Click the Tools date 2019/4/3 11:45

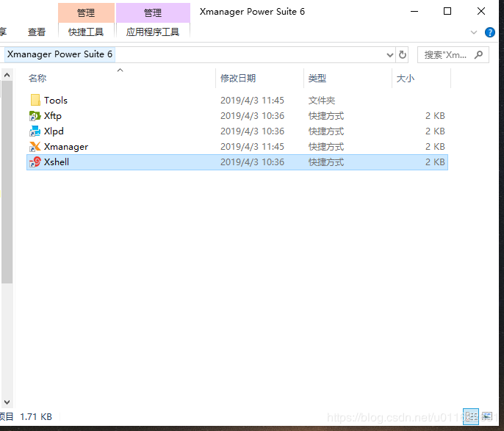click(x=252, y=101)
